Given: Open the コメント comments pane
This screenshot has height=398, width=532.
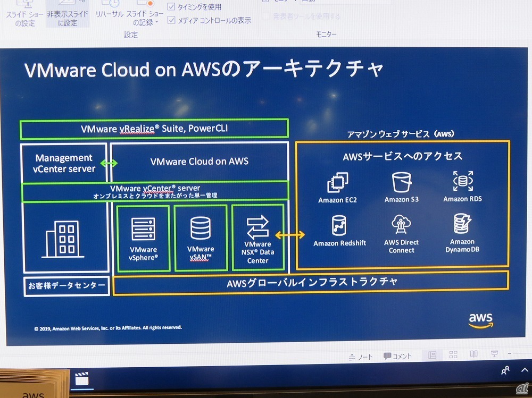Looking at the screenshot, I should [x=397, y=356].
